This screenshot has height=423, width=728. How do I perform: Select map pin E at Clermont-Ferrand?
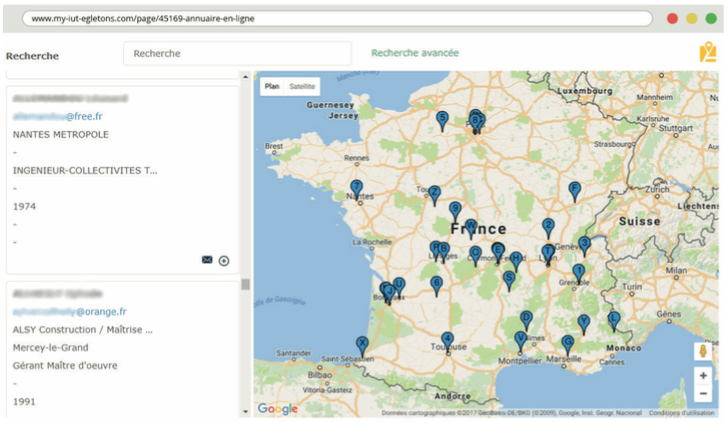click(498, 252)
